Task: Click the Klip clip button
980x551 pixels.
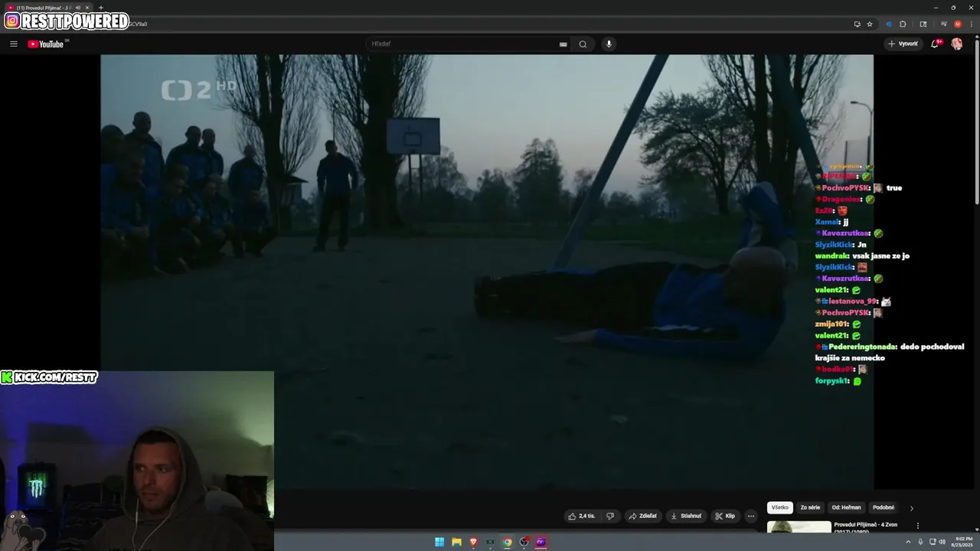Action: [725, 516]
